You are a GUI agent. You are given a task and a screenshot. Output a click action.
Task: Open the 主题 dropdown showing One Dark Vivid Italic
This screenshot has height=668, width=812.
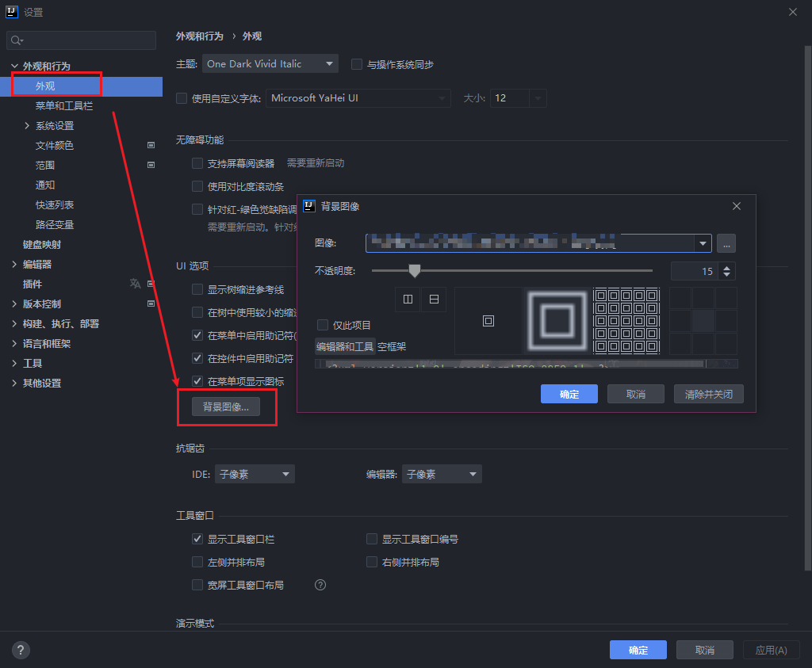coord(270,63)
